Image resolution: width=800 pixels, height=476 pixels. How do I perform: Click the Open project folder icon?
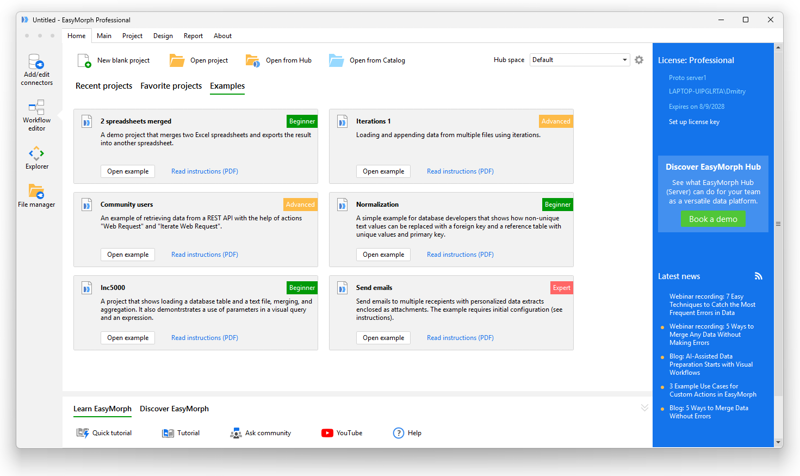coord(177,60)
